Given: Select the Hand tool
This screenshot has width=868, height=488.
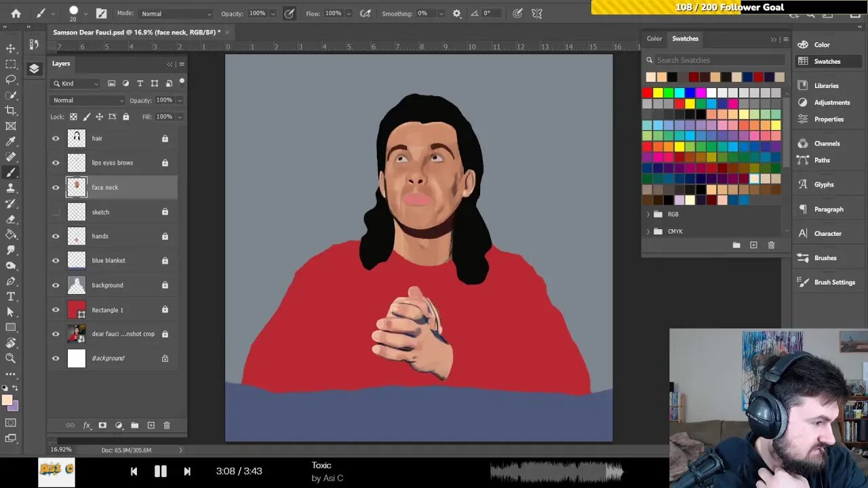Looking at the screenshot, I should tap(11, 343).
